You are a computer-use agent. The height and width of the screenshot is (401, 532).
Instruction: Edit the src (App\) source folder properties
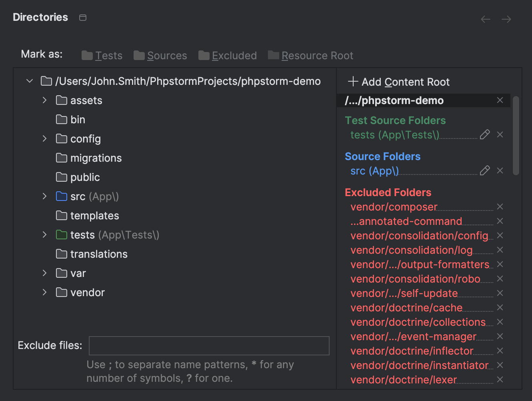pos(485,170)
